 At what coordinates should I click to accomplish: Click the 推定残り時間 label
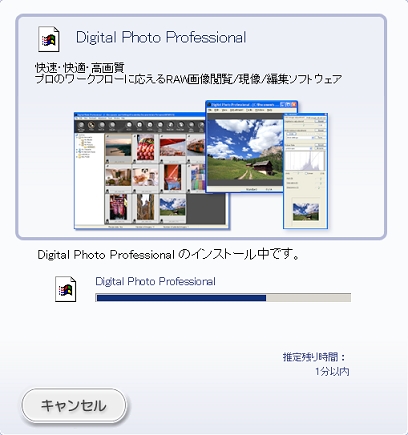[314, 357]
